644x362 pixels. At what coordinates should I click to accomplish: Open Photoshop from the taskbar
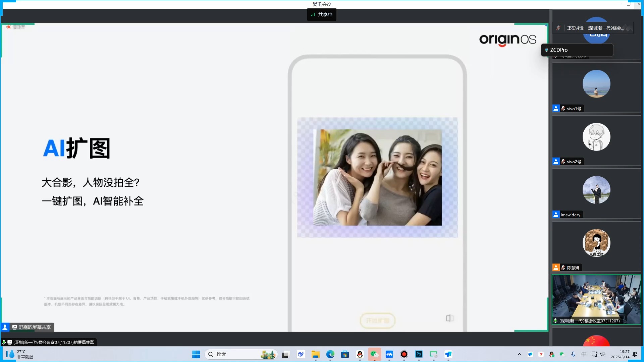(419, 354)
